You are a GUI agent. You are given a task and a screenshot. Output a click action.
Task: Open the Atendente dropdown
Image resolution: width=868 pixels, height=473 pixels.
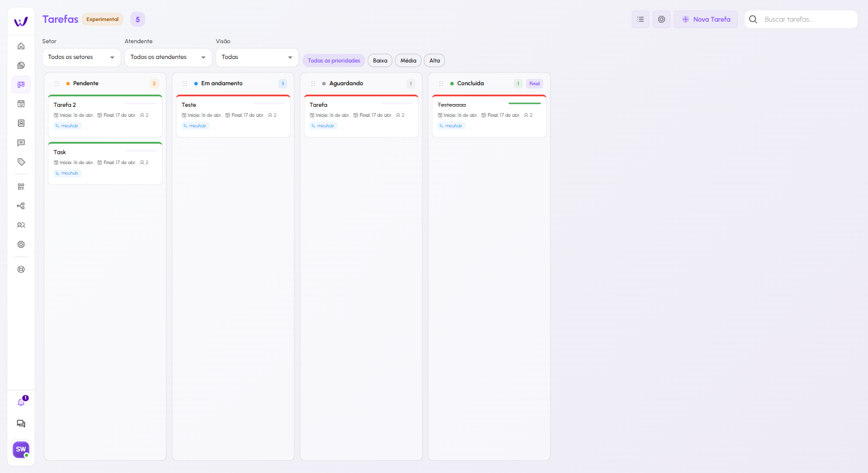coord(168,57)
